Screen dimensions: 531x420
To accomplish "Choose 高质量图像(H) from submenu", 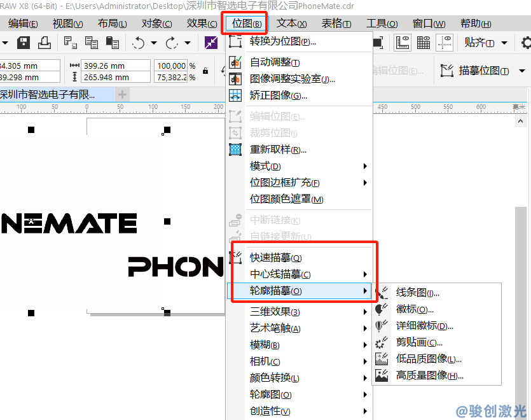I will [437, 375].
